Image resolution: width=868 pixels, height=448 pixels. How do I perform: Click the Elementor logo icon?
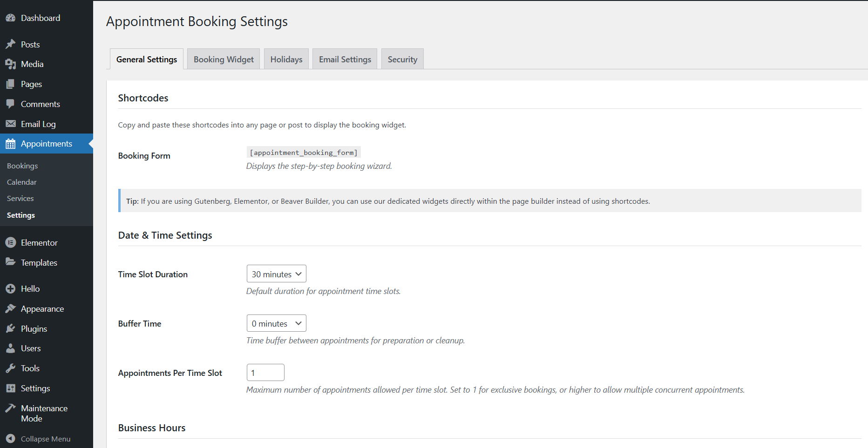pos(11,242)
